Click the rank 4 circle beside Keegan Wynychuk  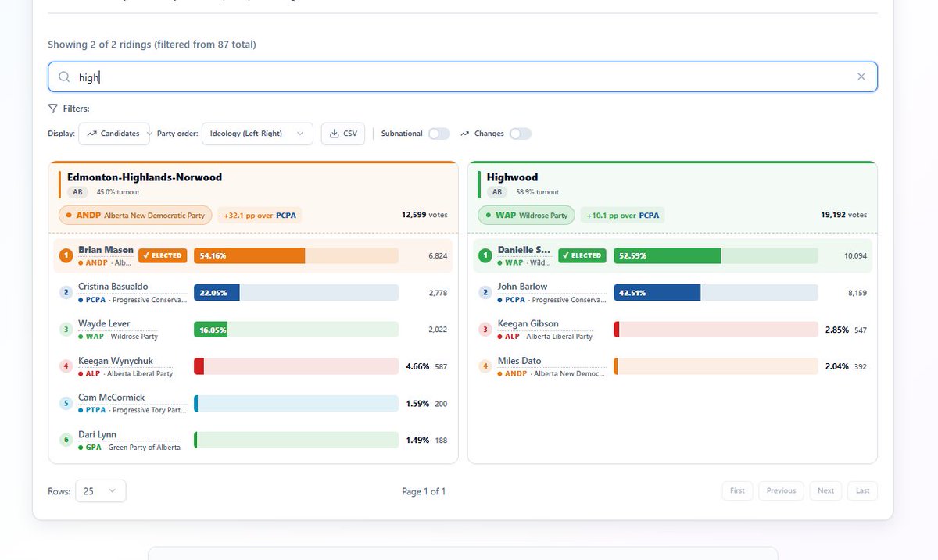point(66,366)
